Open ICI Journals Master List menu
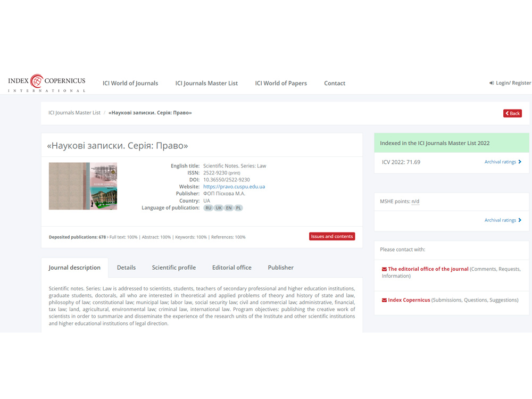The image size is (532, 399). click(x=206, y=83)
